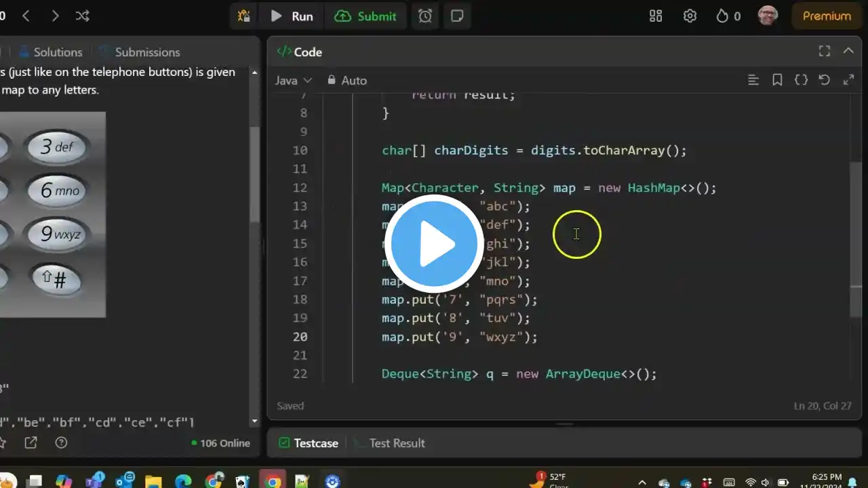The height and width of the screenshot is (488, 868).
Task: Open the weather widget showing 52°F
Action: (549, 481)
